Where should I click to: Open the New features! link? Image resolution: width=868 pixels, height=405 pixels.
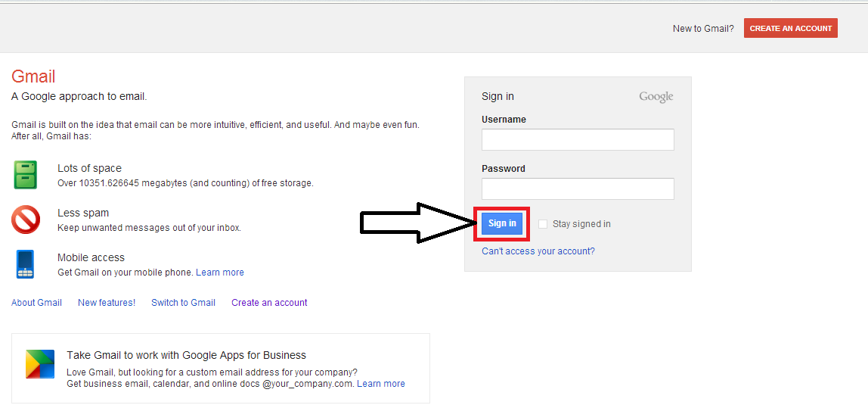click(x=107, y=303)
